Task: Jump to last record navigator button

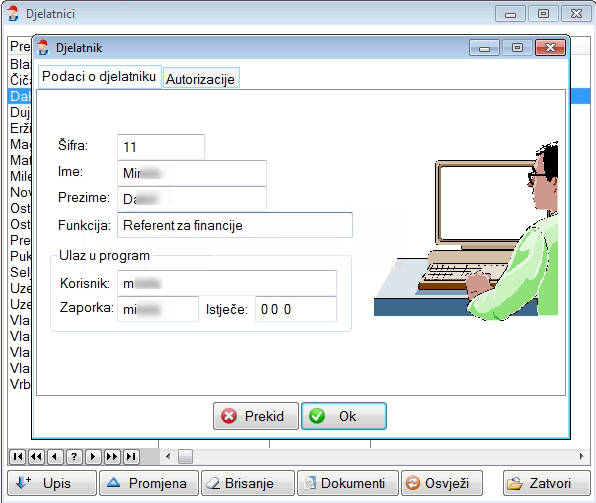Action: (x=131, y=456)
